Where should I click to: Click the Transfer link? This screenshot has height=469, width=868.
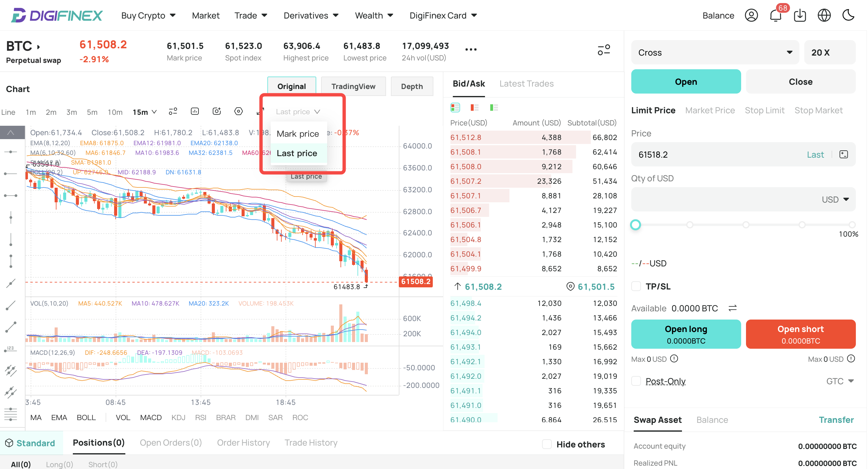pos(836,419)
